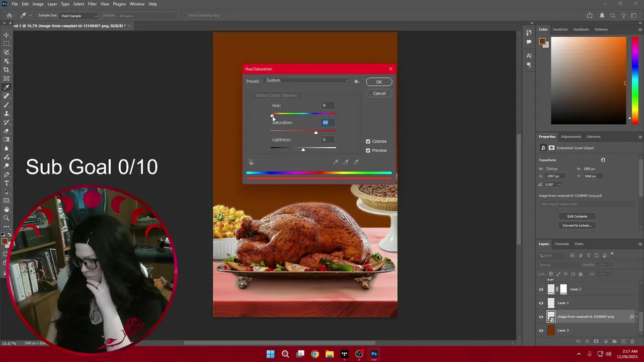Screen dimensions: 644x362
Task: Click the Lightness slider handle
Action: 303,150
